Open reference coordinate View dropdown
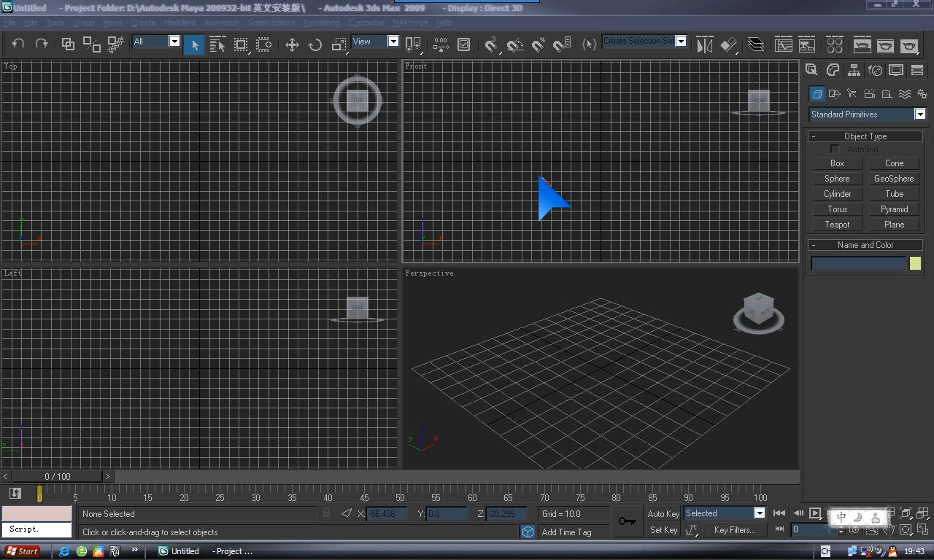This screenshot has width=934, height=560. click(393, 42)
